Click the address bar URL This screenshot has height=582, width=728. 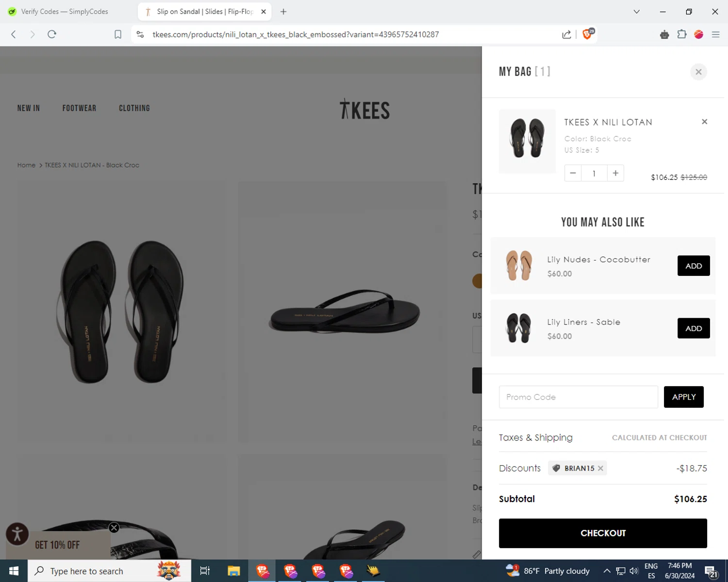point(296,34)
